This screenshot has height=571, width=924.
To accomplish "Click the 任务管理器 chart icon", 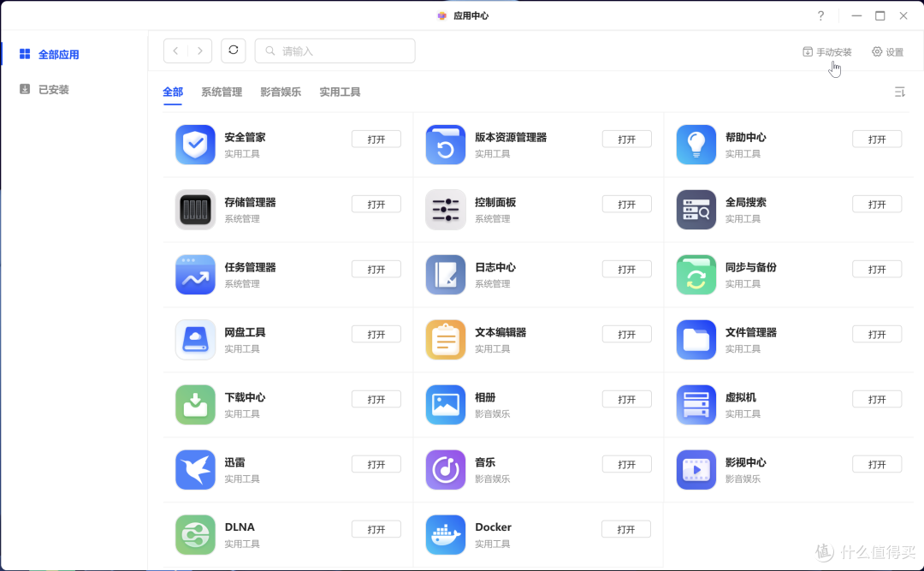I will pos(195,274).
